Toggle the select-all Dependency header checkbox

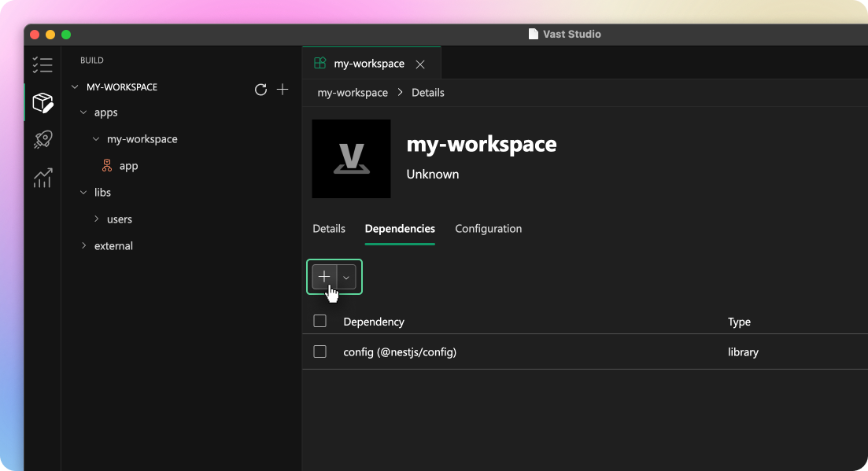coord(319,321)
